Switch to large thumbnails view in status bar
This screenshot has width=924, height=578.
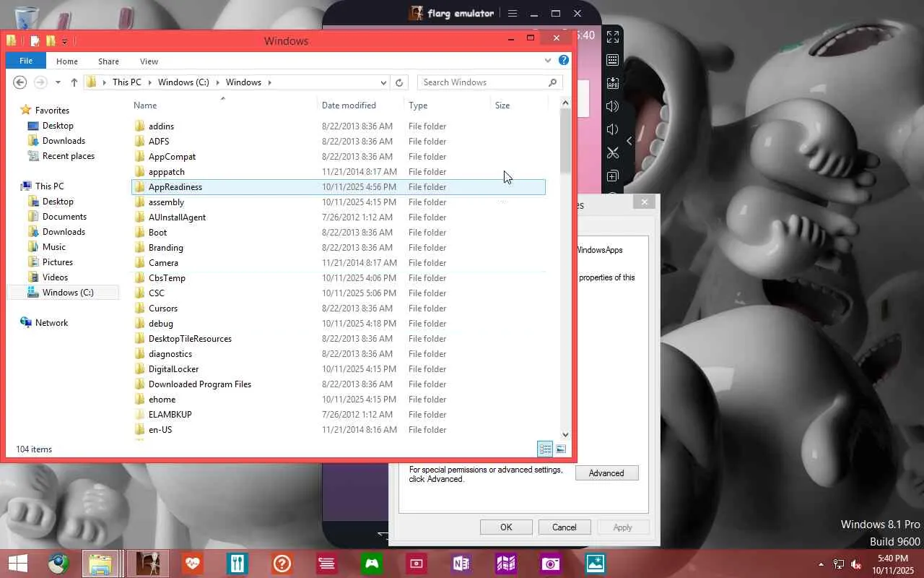point(561,449)
